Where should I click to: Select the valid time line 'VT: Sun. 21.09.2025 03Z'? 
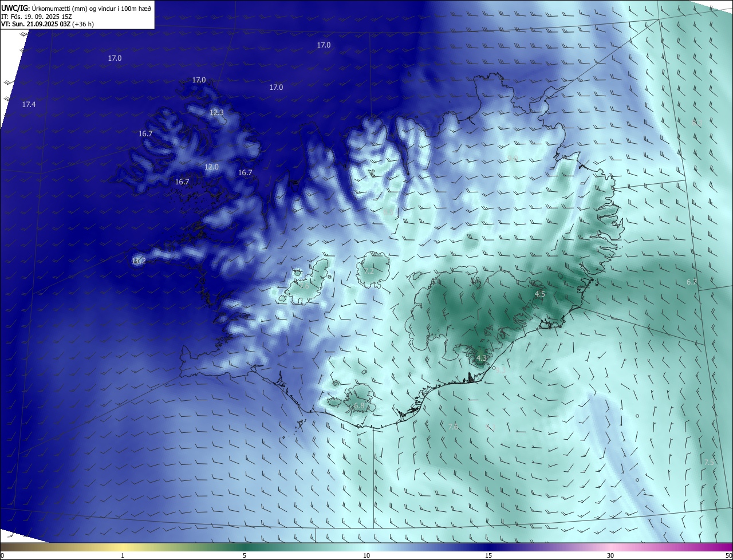tap(48, 24)
